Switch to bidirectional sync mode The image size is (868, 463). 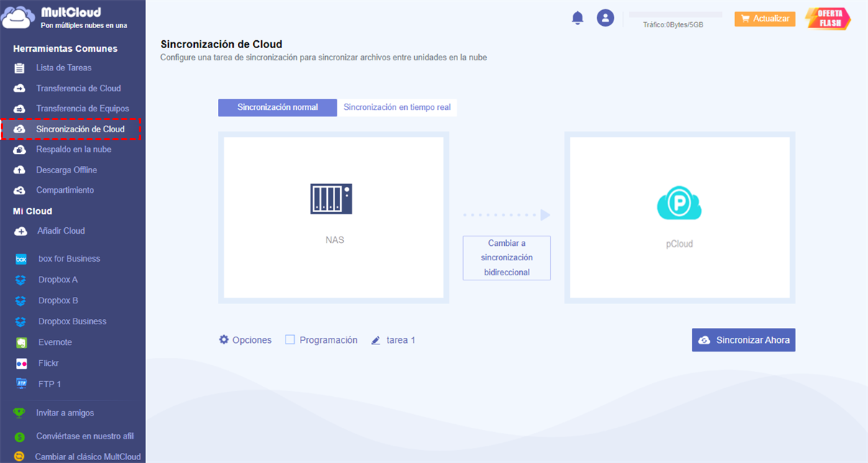coord(506,257)
